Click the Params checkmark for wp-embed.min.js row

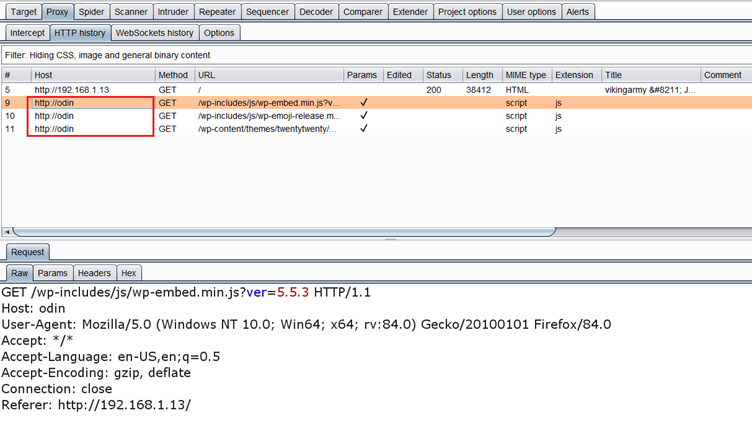click(363, 103)
